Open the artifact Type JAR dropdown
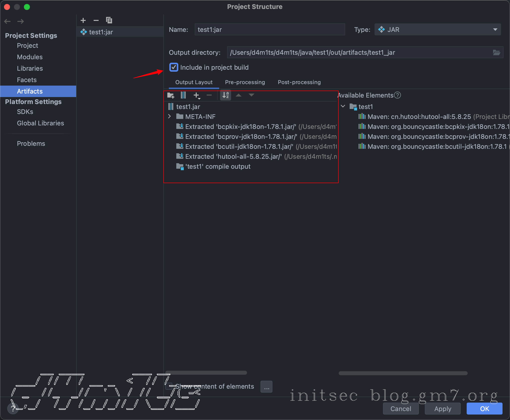 click(x=438, y=30)
